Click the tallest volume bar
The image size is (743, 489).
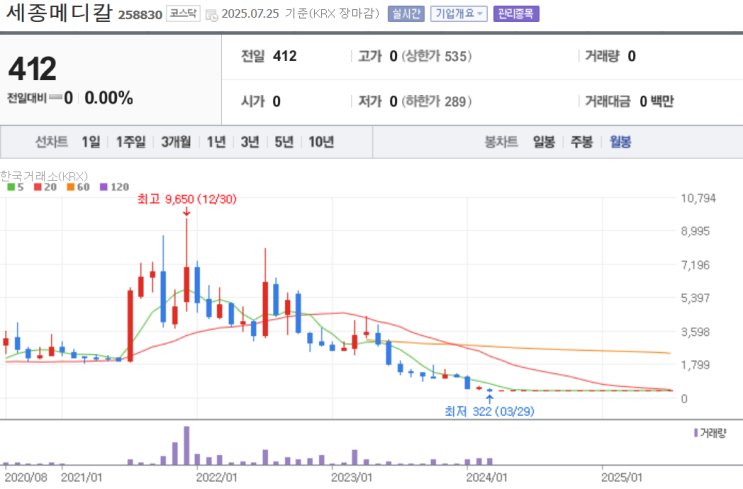(187, 445)
